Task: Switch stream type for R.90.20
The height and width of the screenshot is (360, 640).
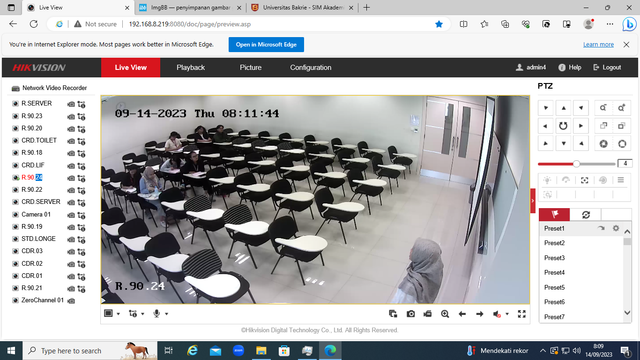Action: pos(82,129)
